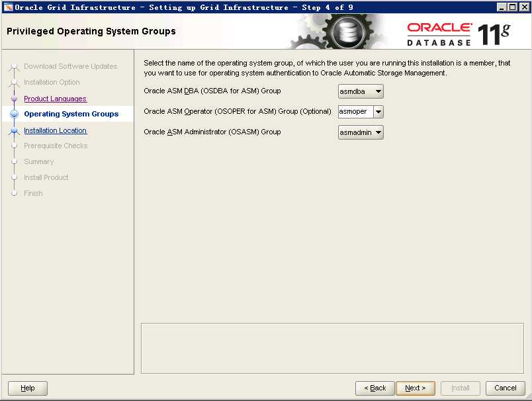532x401 pixels.
Task: Minimize the installer window
Action: [502, 7]
